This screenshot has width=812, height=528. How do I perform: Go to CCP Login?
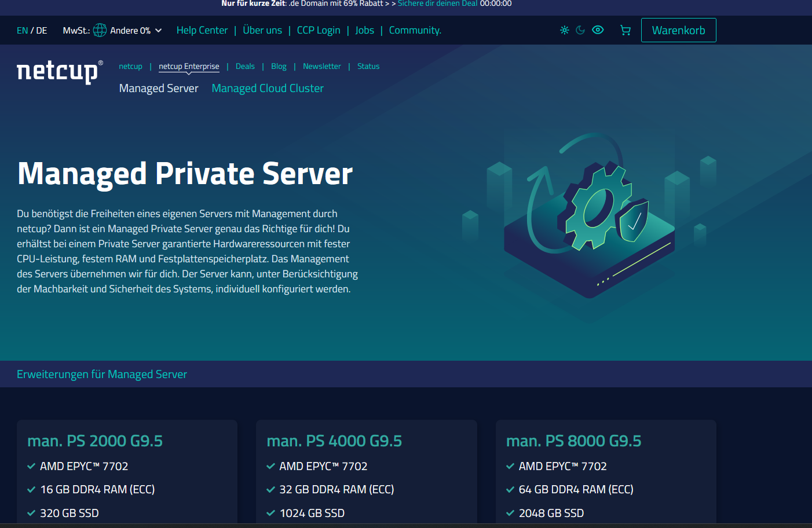coord(318,30)
